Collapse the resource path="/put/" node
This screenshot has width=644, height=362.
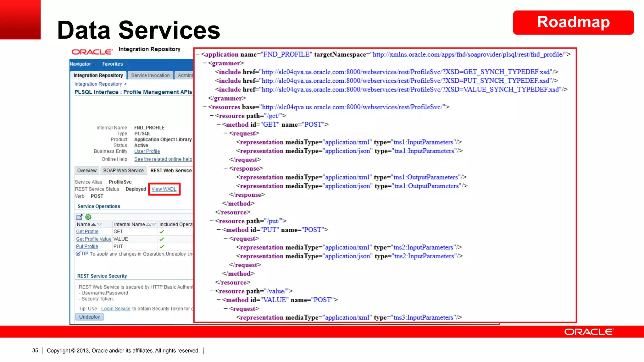[212, 221]
